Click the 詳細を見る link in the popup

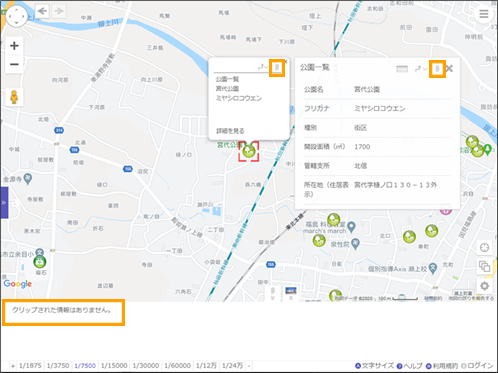(x=230, y=131)
